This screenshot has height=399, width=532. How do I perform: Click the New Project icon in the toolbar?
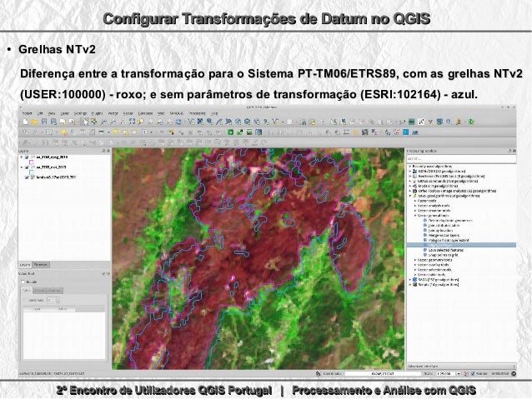(25, 122)
